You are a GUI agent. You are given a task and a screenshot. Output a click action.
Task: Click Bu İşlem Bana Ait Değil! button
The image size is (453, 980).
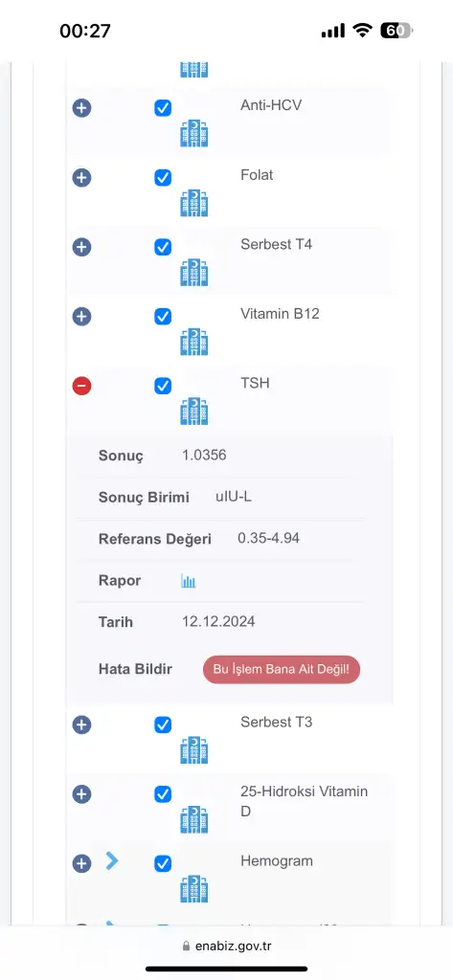282,669
